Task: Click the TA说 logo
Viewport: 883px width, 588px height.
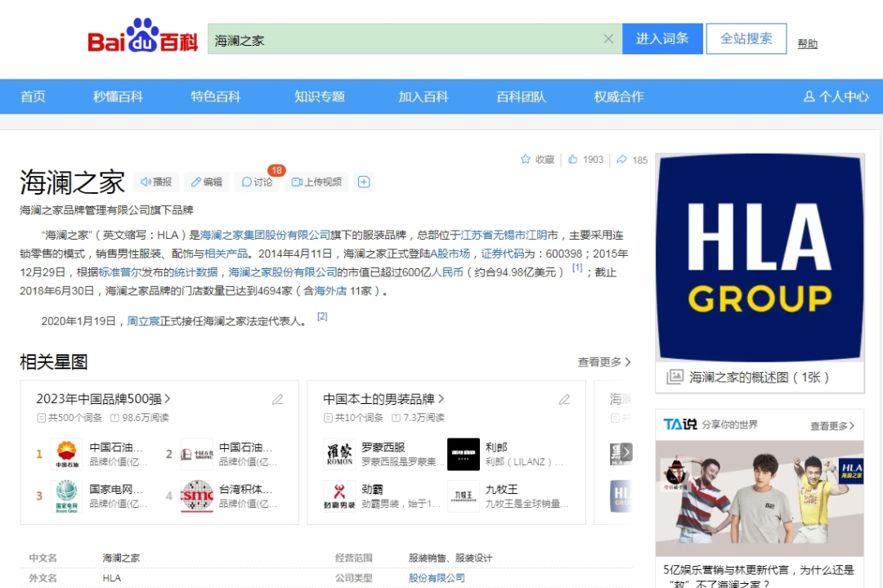Action: coord(679,424)
